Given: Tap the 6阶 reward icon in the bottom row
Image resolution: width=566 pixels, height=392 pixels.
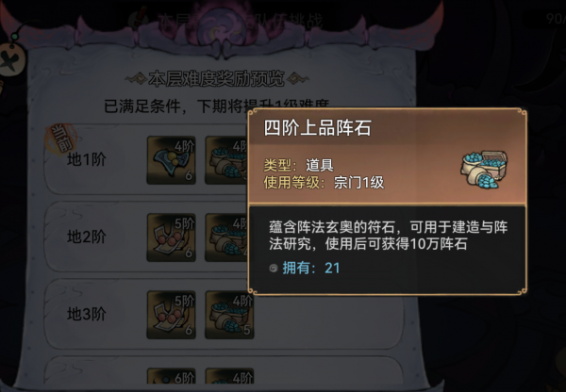Looking at the screenshot, I should 171,376.
